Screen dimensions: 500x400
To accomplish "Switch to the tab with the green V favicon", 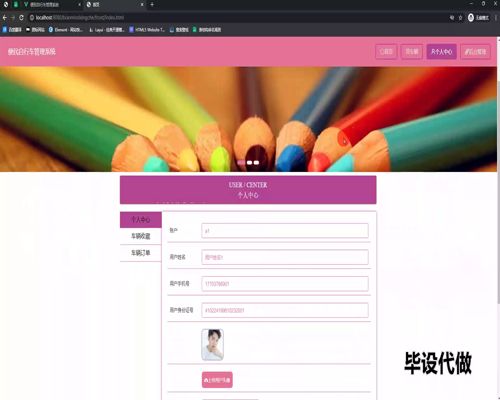I will click(52, 5).
